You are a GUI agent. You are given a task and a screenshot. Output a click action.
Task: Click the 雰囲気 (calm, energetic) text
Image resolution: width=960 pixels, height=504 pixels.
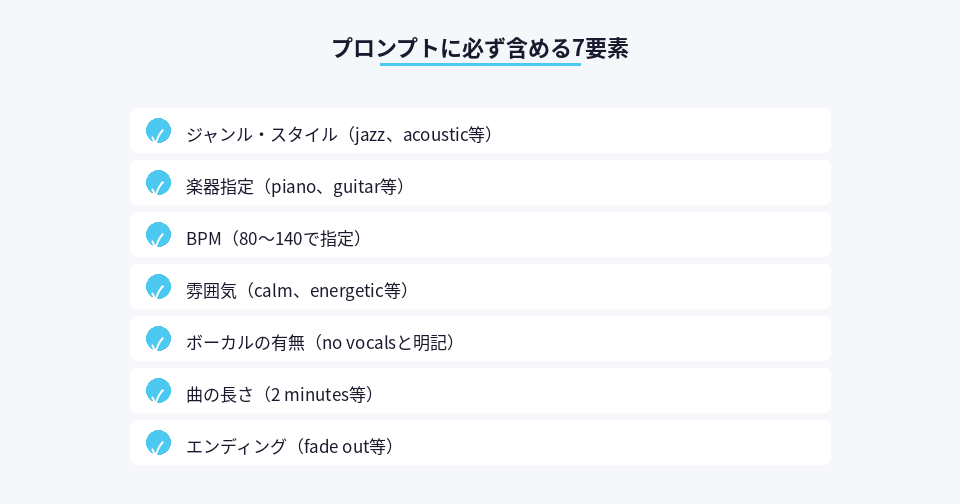point(299,290)
